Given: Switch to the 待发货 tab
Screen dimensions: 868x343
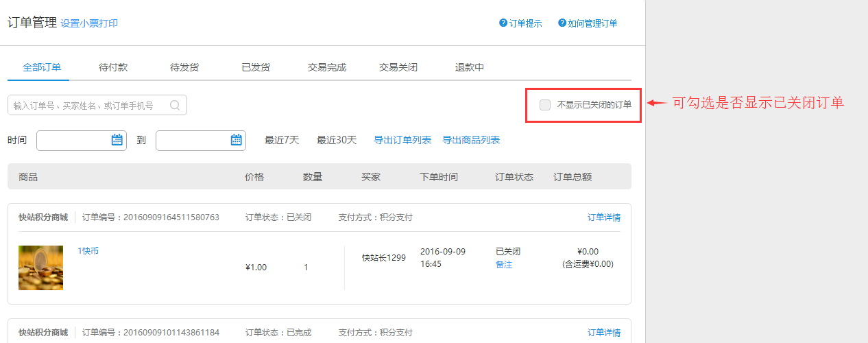Looking at the screenshot, I should [184, 67].
